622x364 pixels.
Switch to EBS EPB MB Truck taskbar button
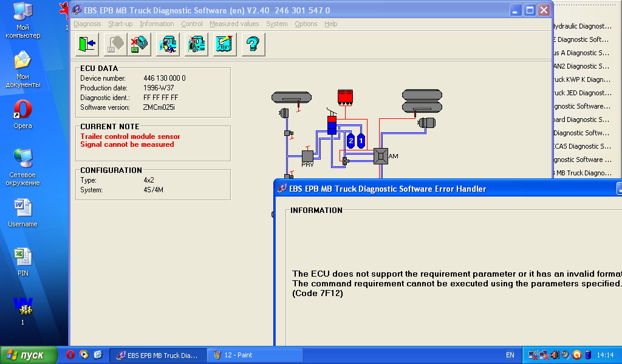(x=157, y=355)
